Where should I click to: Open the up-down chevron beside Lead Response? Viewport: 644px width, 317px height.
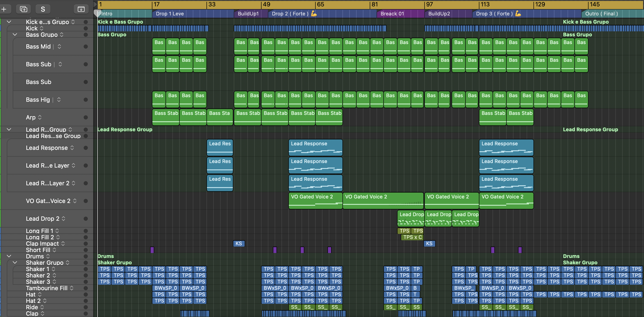pyautogui.click(x=72, y=148)
